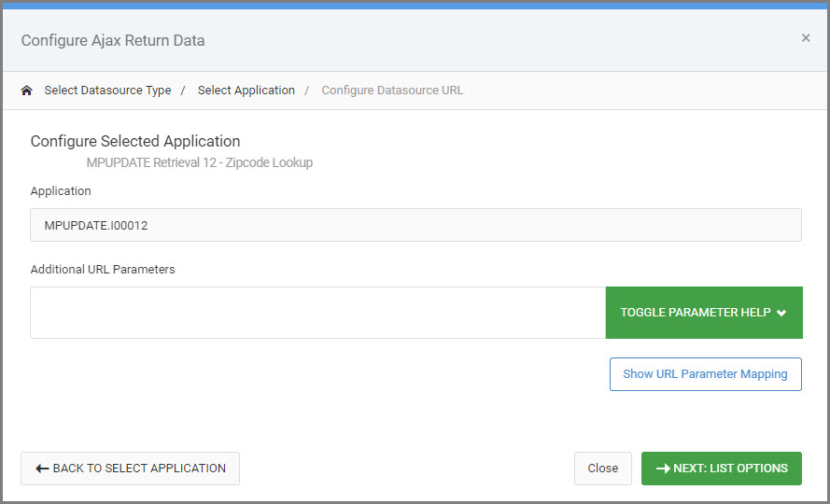Show URL Parameter Mapping
This screenshot has width=830, height=504.
click(706, 374)
